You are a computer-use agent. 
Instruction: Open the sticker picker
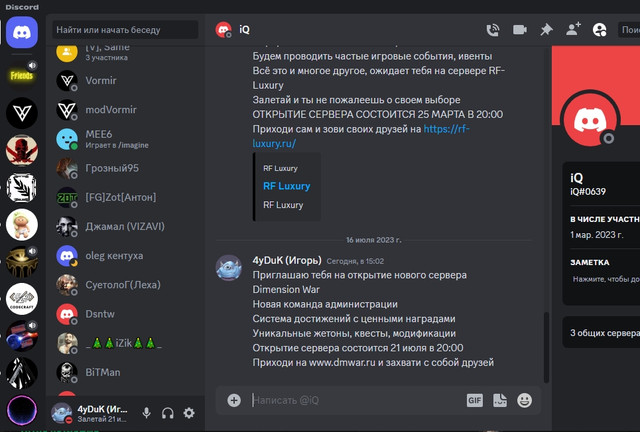pos(500,400)
